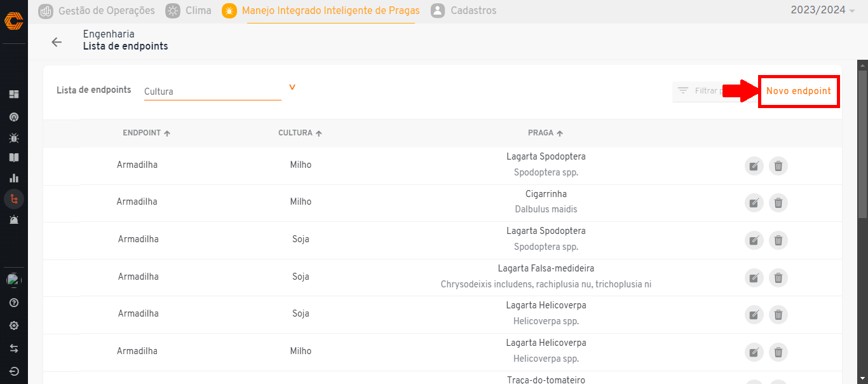The width and height of the screenshot is (868, 384).
Task: Open the settings gear icon in sidebar
Action: pos(14,326)
